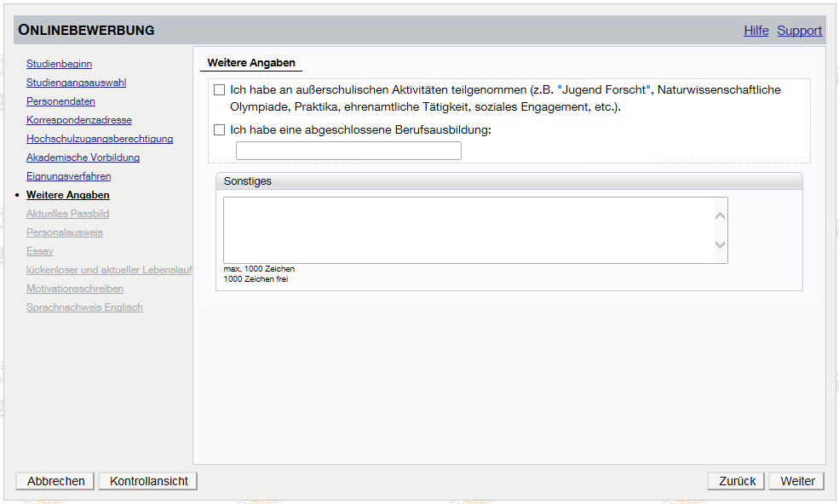This screenshot has width=839, height=504.
Task: Go to Eignungsverfahren step
Action: point(68,176)
